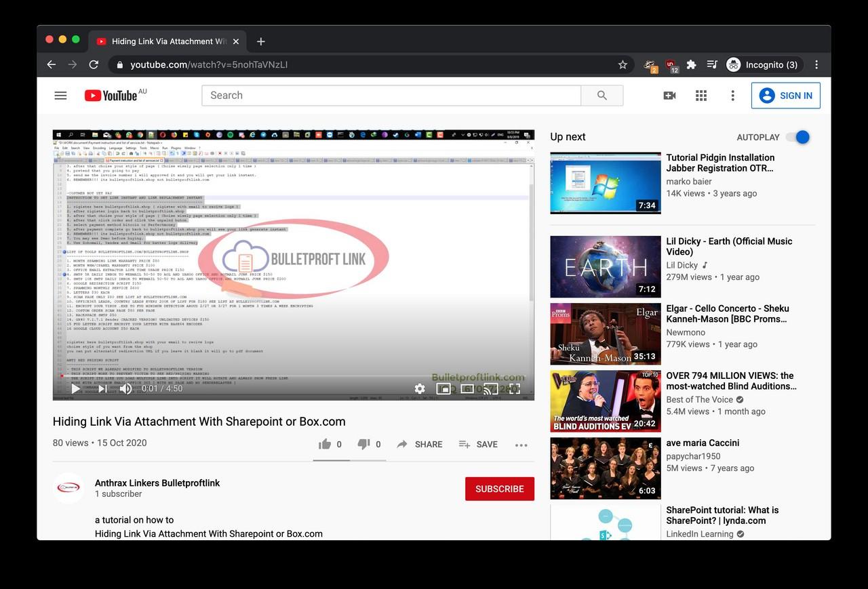This screenshot has height=589, width=868.
Task: Mute the video volume speaker icon
Action: pyautogui.click(x=125, y=388)
